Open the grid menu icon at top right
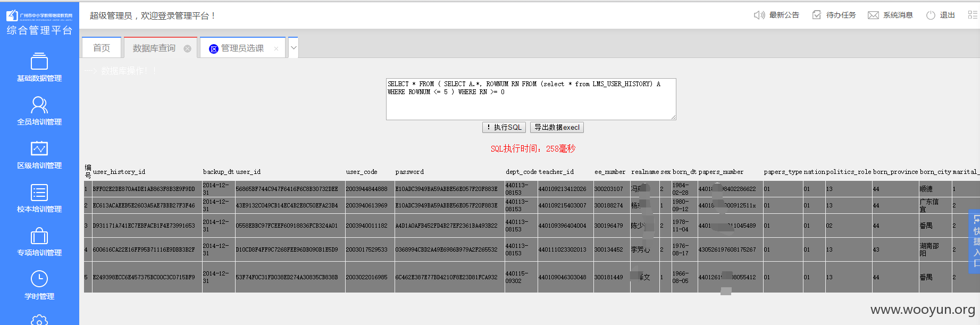Viewport: 980px width, 325px height. 973,15
